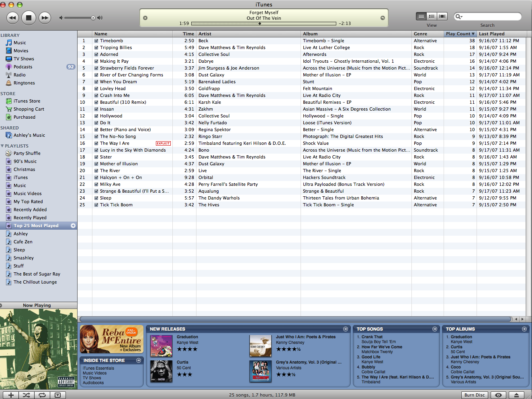Show or hide the iTunes browser eye button
Image resolution: width=532 pixels, height=399 pixels.
(x=498, y=395)
